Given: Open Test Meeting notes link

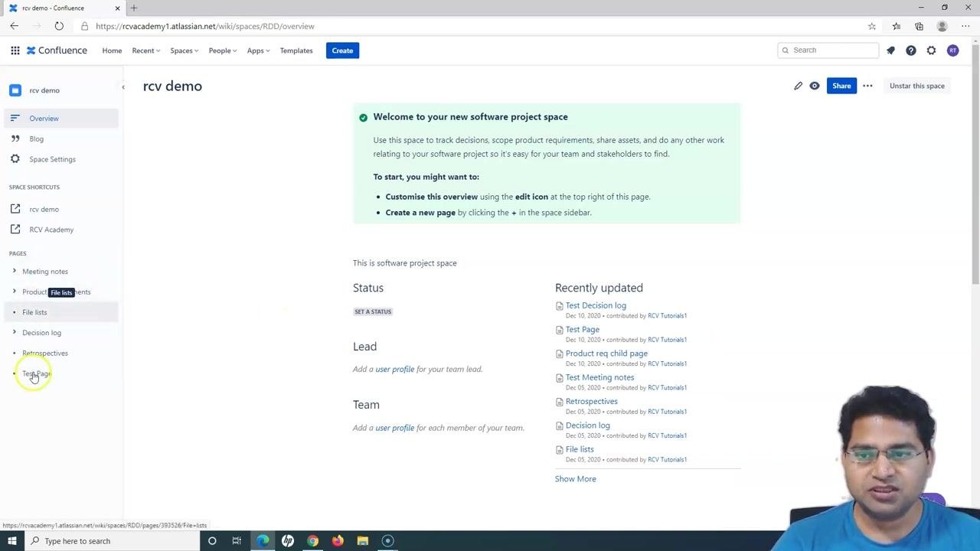Looking at the screenshot, I should (599, 377).
